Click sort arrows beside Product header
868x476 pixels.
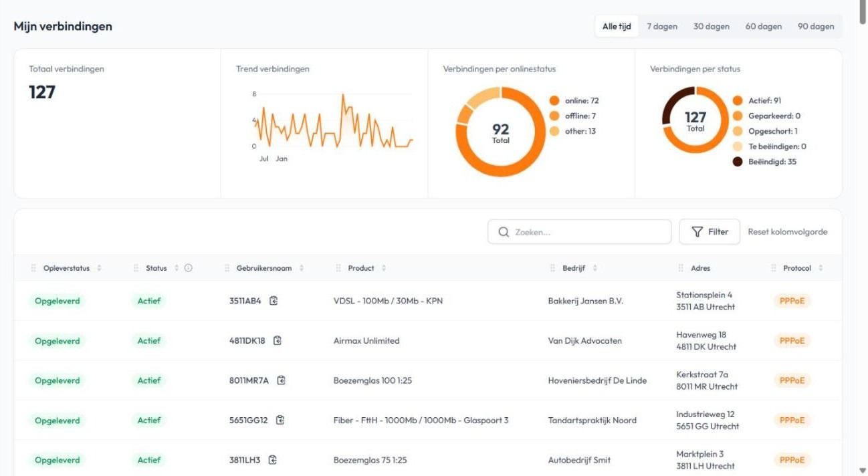coord(384,268)
